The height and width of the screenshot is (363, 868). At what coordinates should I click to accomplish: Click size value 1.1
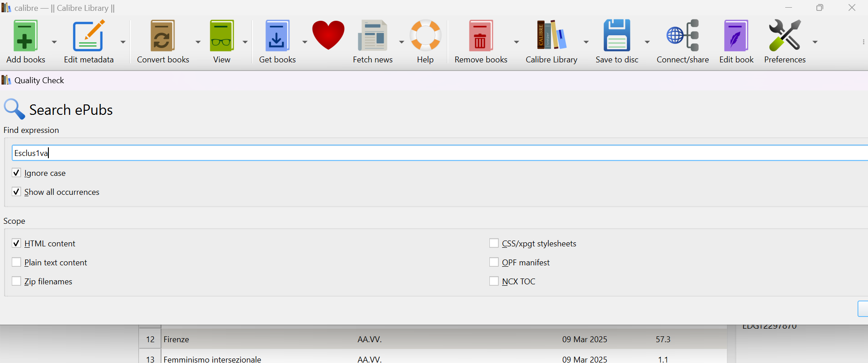[x=663, y=359]
